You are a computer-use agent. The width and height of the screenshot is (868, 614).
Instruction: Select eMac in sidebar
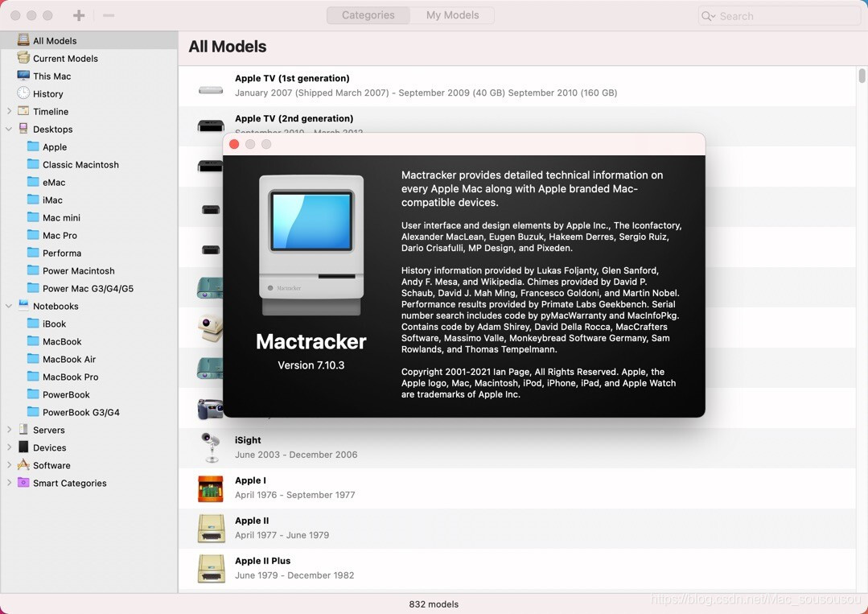[54, 182]
